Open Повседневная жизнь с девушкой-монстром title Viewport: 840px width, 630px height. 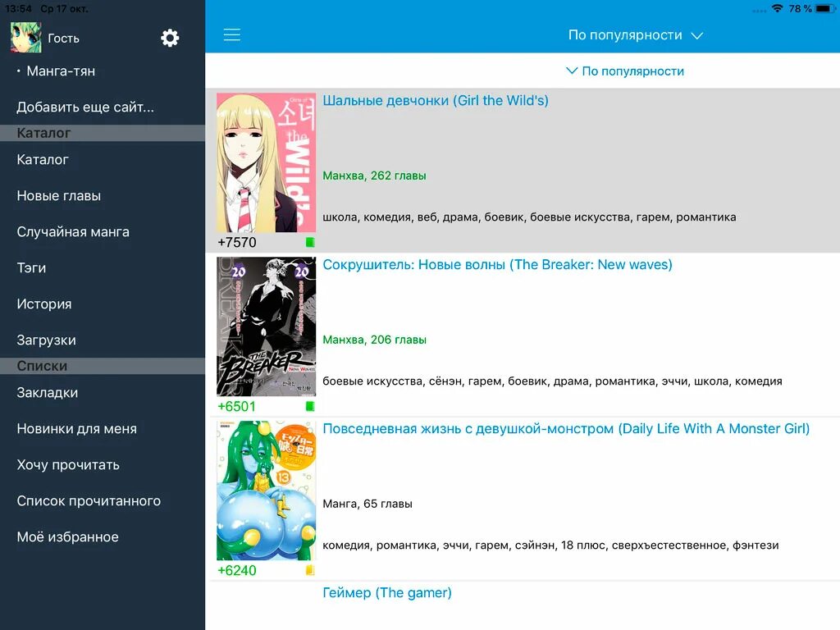(566, 428)
